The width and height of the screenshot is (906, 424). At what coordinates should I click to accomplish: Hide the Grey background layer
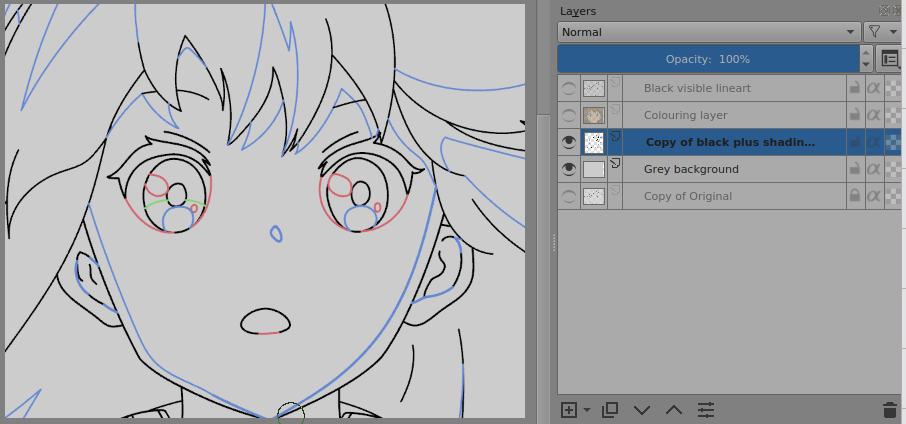569,169
